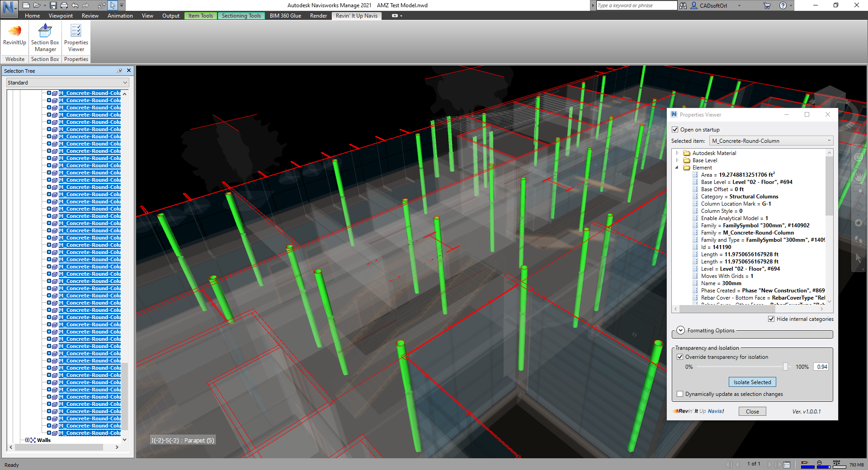Click the CADsoftOrl user account icon

pyautogui.click(x=694, y=5)
